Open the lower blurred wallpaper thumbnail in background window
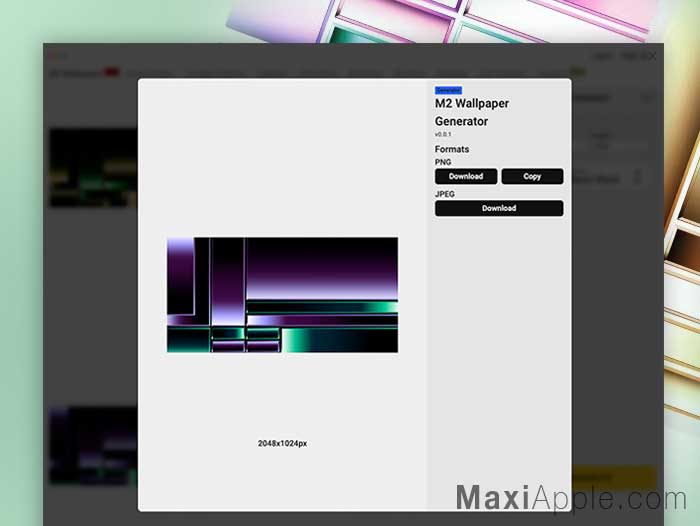Image resolution: width=700 pixels, height=526 pixels. [x=93, y=446]
